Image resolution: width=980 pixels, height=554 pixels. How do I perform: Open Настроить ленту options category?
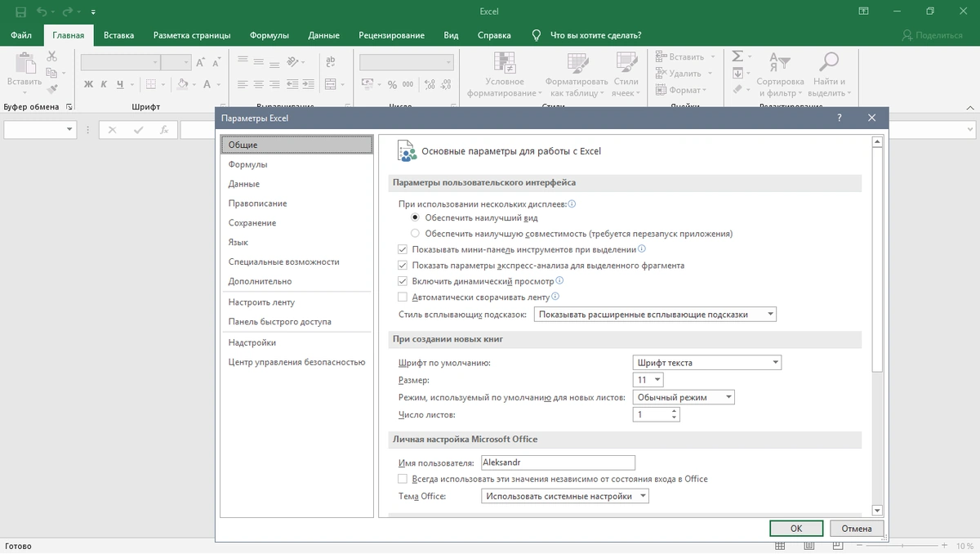[296, 302]
